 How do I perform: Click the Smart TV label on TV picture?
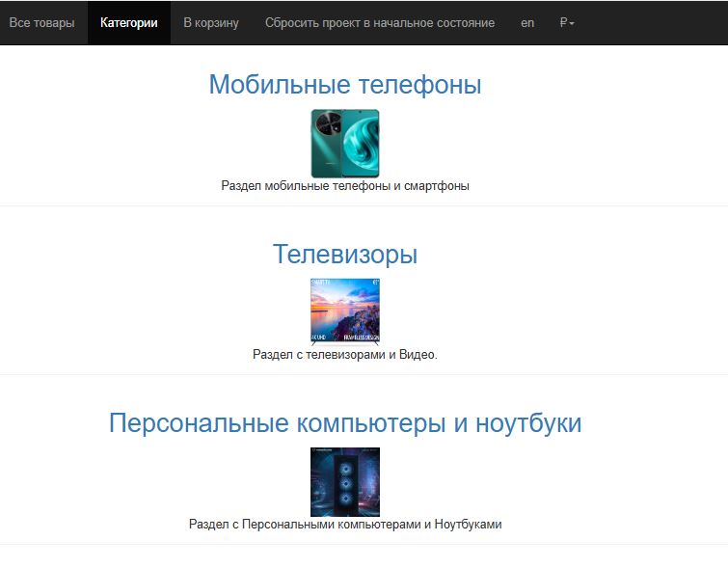pos(320,282)
